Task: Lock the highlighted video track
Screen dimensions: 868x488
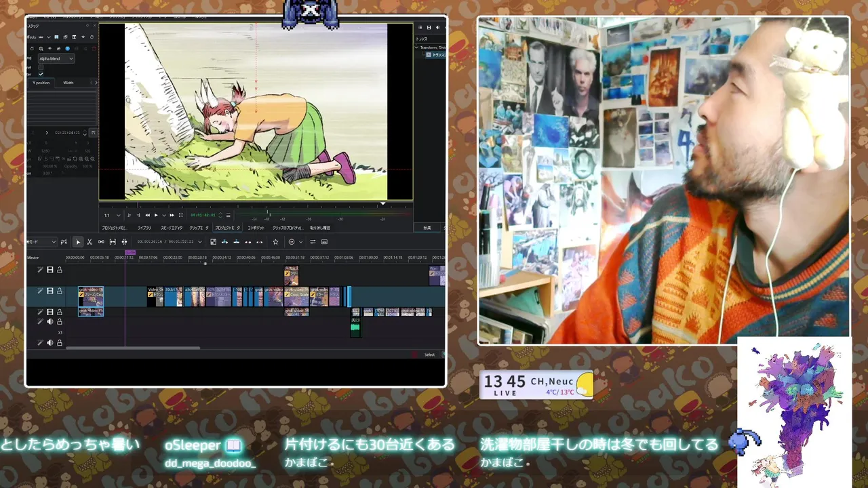Action: (60, 291)
